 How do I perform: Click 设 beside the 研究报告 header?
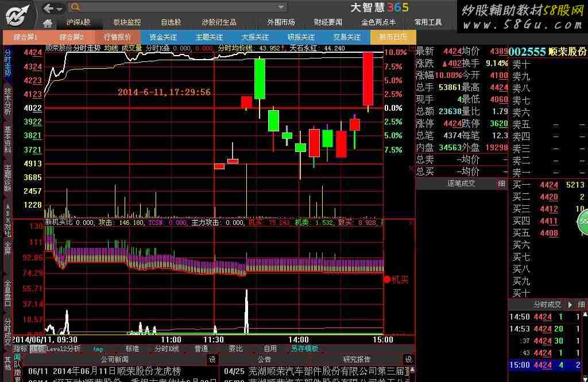pyautogui.click(x=408, y=360)
